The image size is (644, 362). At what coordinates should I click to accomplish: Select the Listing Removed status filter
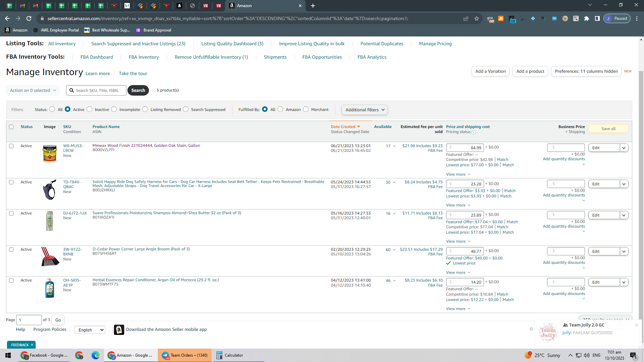[145, 109]
